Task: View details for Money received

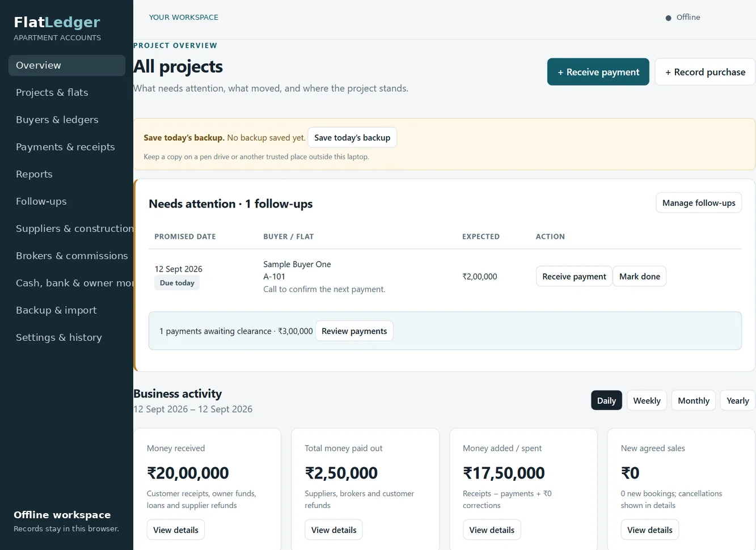Action: point(176,530)
